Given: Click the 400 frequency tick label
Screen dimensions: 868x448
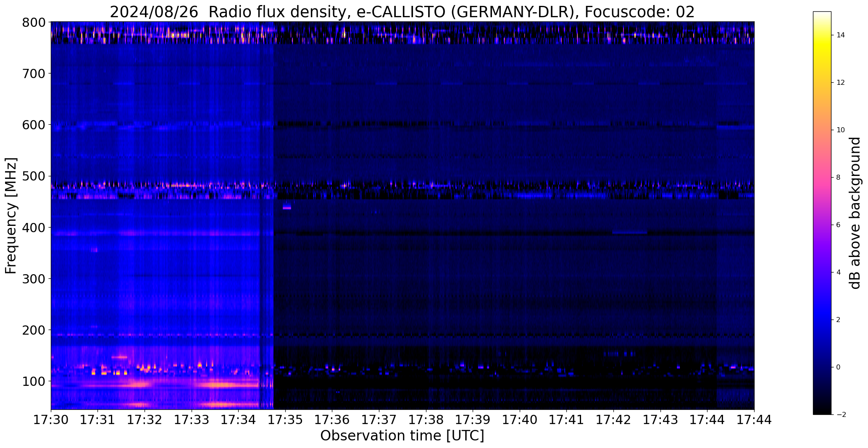Looking at the screenshot, I should [33, 228].
